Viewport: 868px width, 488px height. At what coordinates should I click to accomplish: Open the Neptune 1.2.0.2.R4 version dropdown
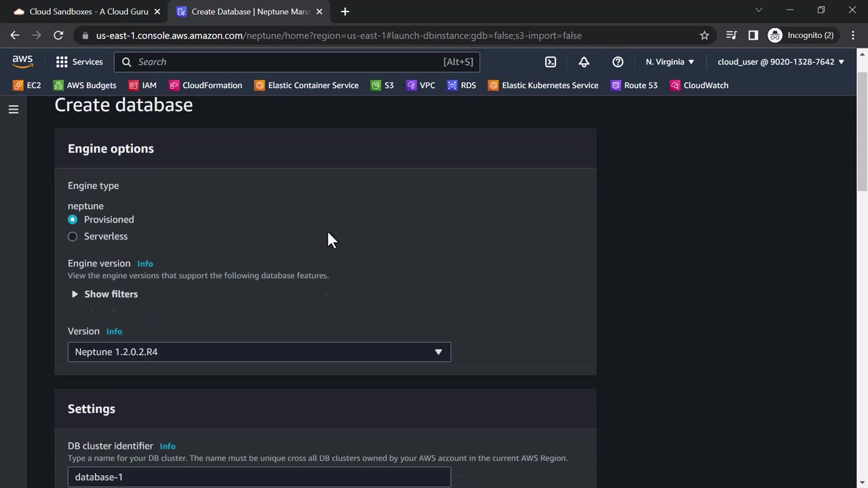point(259,352)
